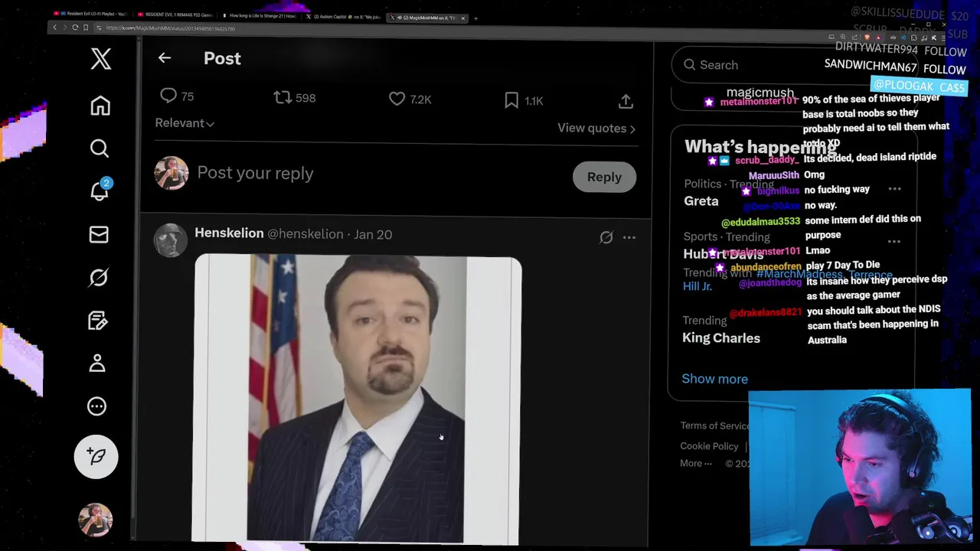Click Grok explain icon on Henskelion reply
This screenshot has width=980, height=551.
tap(606, 237)
